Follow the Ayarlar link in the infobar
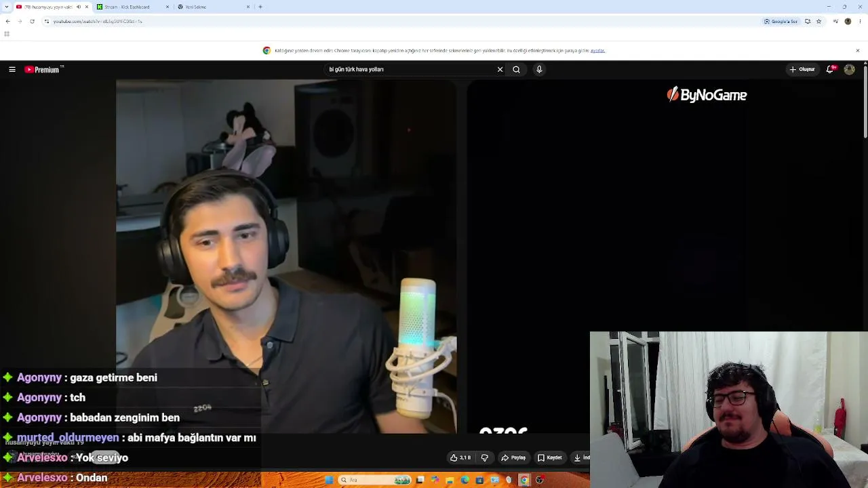The width and height of the screenshot is (868, 488). click(597, 50)
